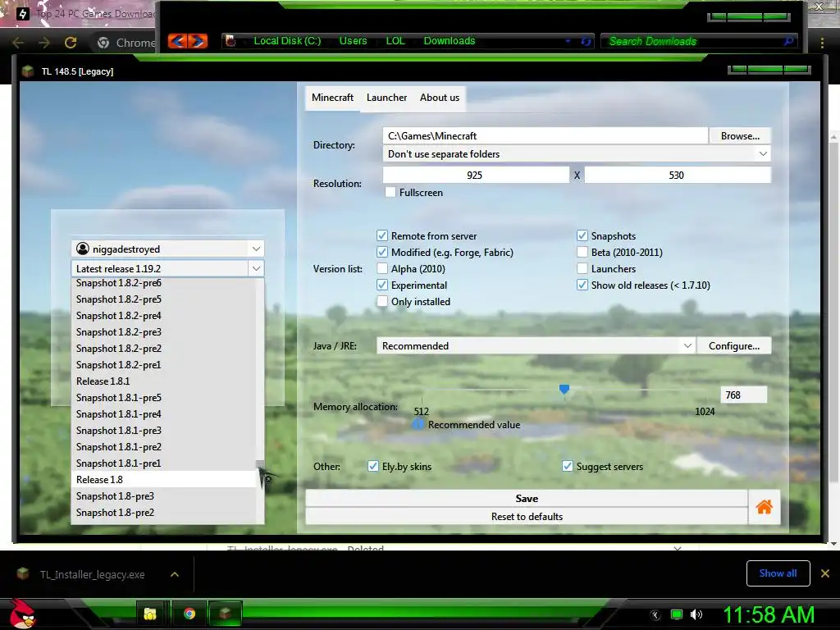The width and height of the screenshot is (840, 630).
Task: Enable the Launchers checkbox
Action: click(582, 268)
